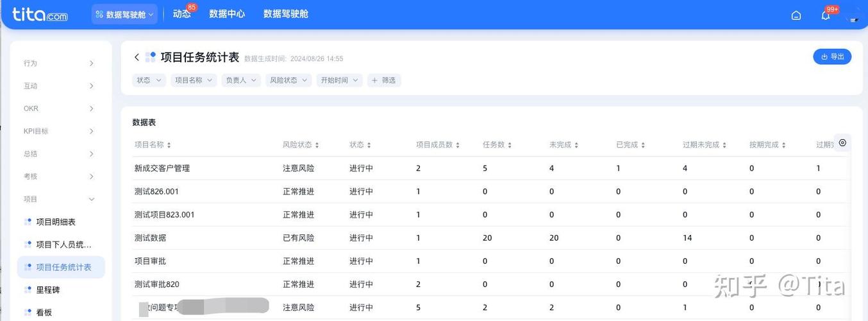Sort by 项目成员数 column arrows
The image size is (868, 321).
click(x=458, y=145)
